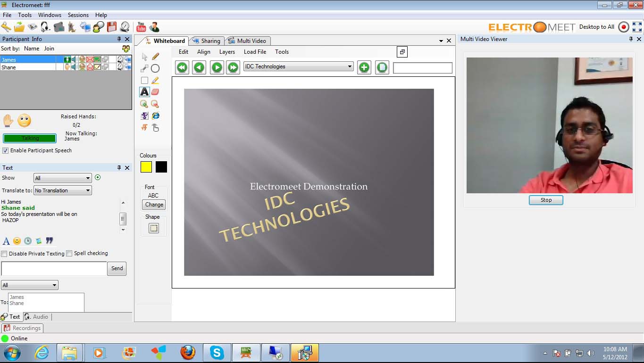Click the square root formula tool
Image resolution: width=644 pixels, height=363 pixels.
144,127
